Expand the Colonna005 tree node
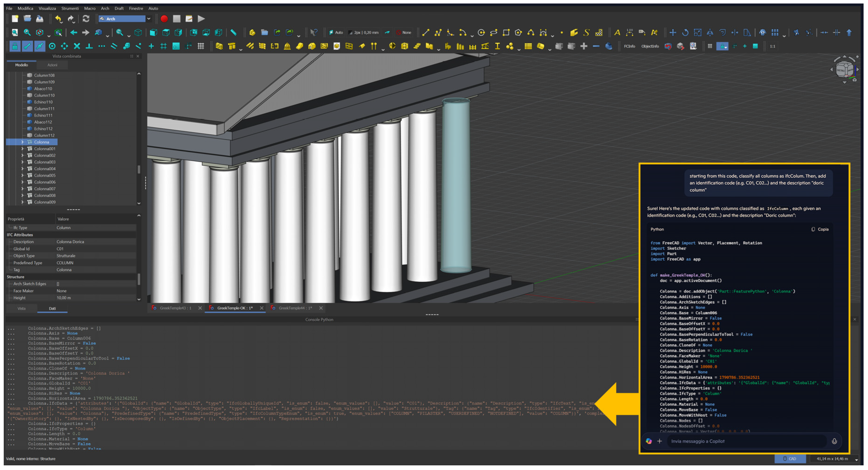 pos(23,175)
